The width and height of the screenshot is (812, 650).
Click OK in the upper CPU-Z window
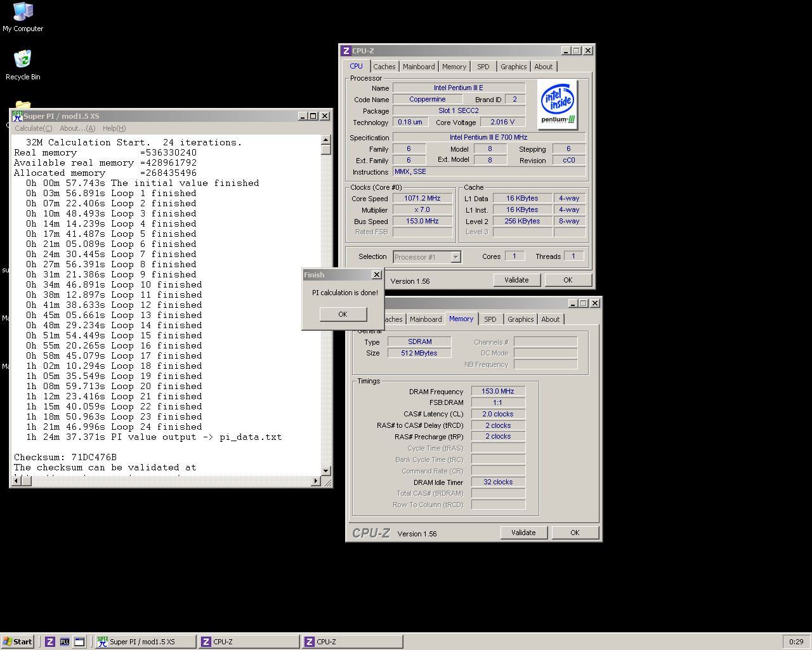point(568,280)
